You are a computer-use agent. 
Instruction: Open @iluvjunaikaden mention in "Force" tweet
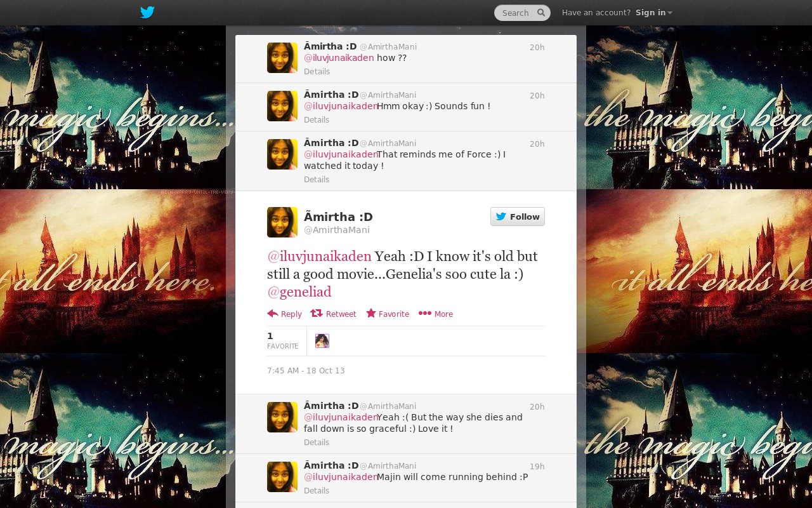point(341,154)
